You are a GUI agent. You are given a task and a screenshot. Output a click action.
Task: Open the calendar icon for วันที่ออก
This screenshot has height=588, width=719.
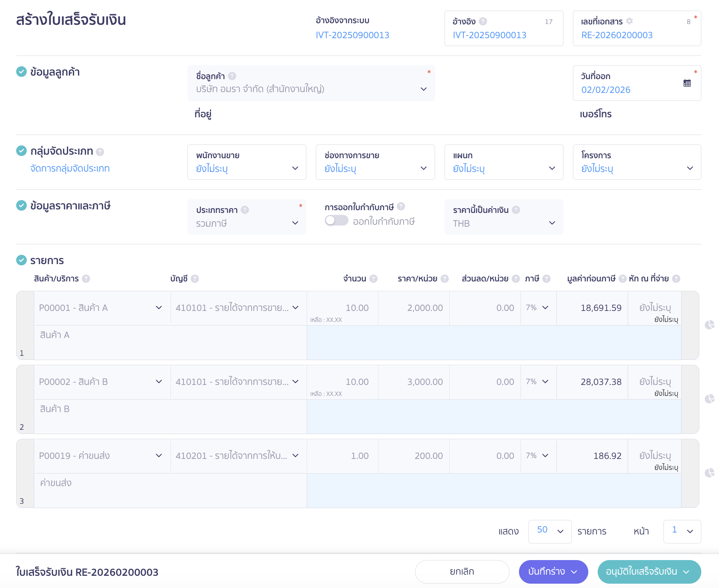point(687,83)
